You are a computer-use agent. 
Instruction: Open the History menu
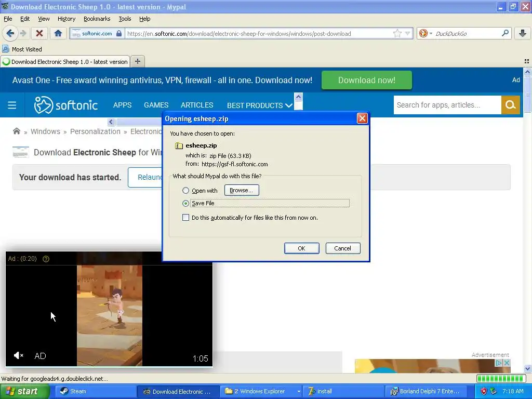pos(66,19)
